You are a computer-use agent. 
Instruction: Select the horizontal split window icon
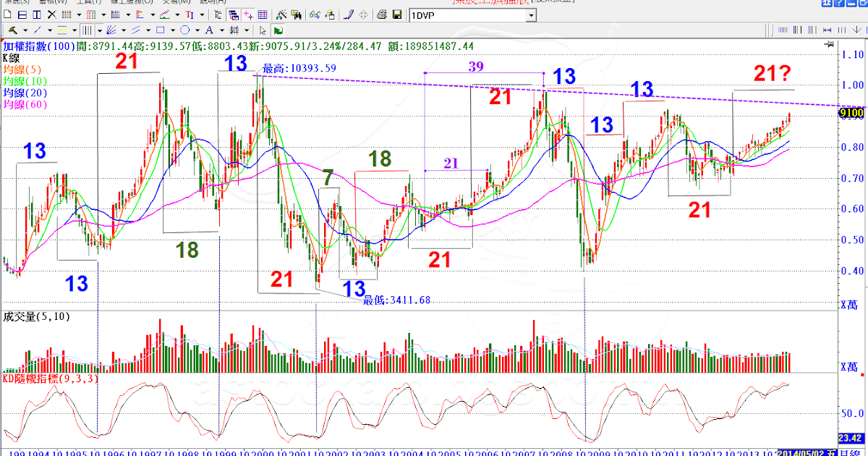click(22, 14)
